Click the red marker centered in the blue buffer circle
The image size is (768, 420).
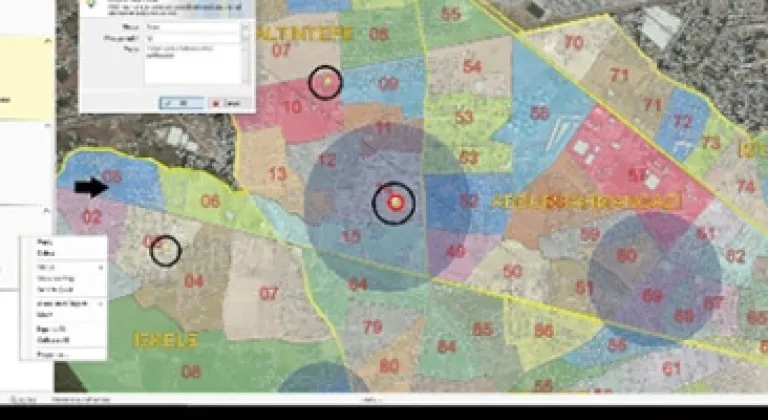click(395, 203)
